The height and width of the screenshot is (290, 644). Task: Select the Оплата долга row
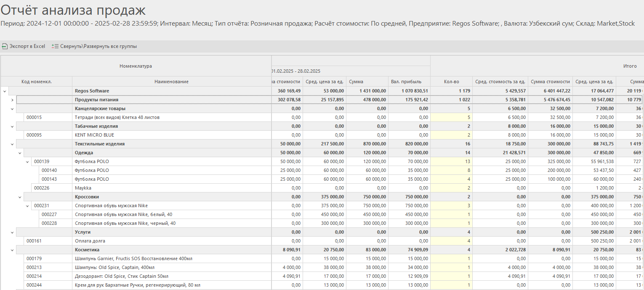click(x=90, y=241)
